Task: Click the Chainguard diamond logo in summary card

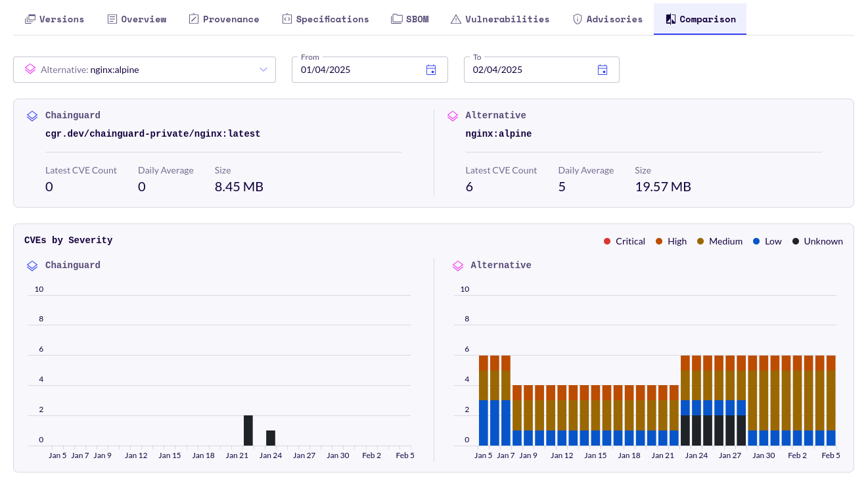Action: pyautogui.click(x=32, y=116)
